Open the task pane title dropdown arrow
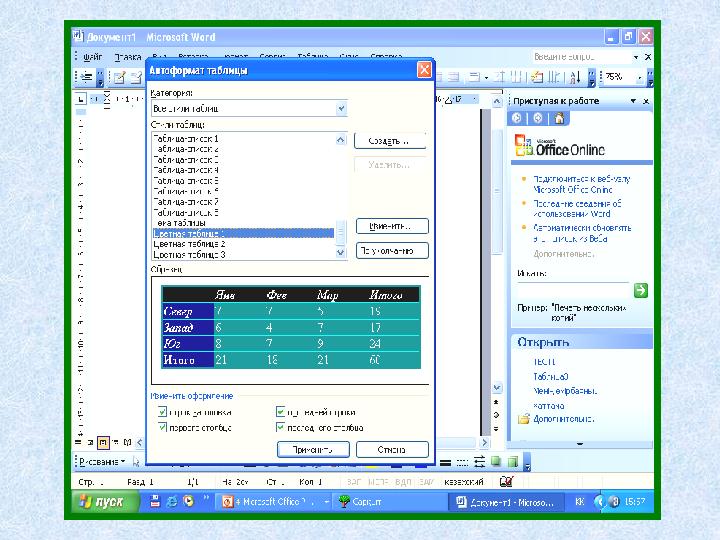This screenshot has width=720, height=540. [633, 101]
